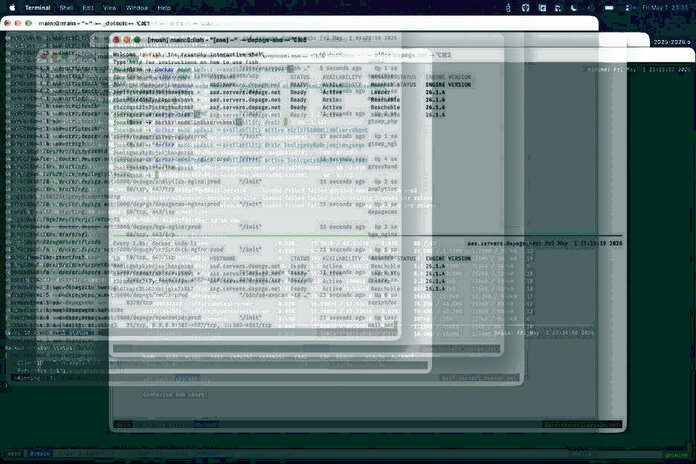Screen dimensions: 696x464
Task: Minimize the front mosh terminal window
Action: pos(127,40)
